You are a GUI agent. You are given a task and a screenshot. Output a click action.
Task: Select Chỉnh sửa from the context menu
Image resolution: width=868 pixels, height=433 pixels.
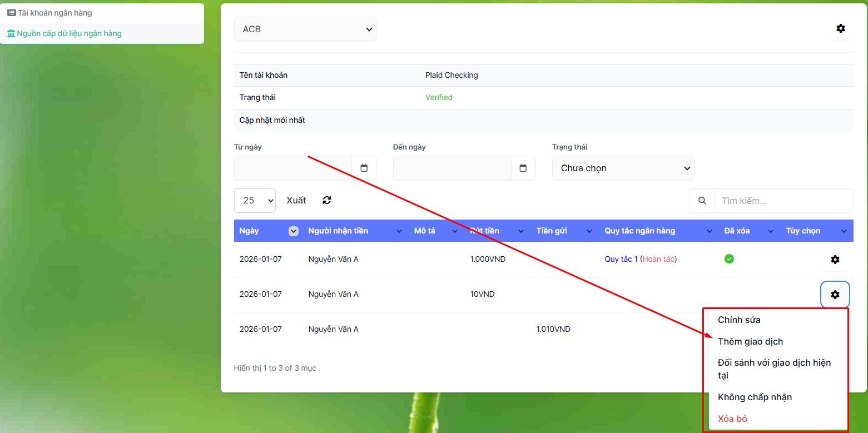coord(739,320)
